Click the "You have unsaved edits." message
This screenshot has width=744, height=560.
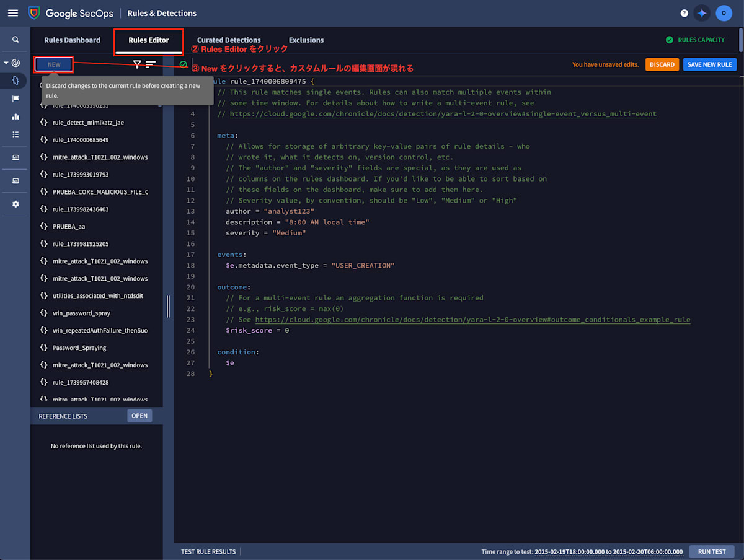605,64
